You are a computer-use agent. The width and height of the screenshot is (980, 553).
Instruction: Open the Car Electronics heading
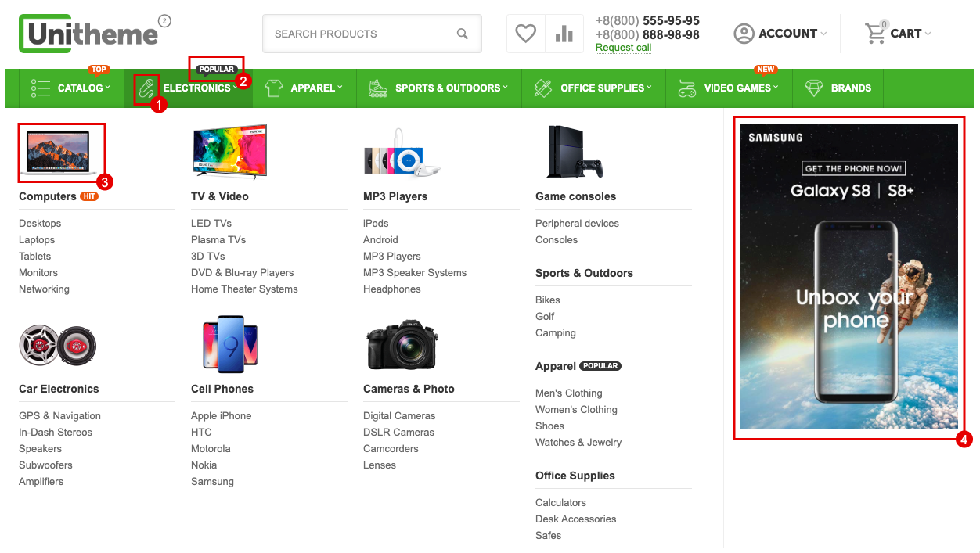point(59,389)
